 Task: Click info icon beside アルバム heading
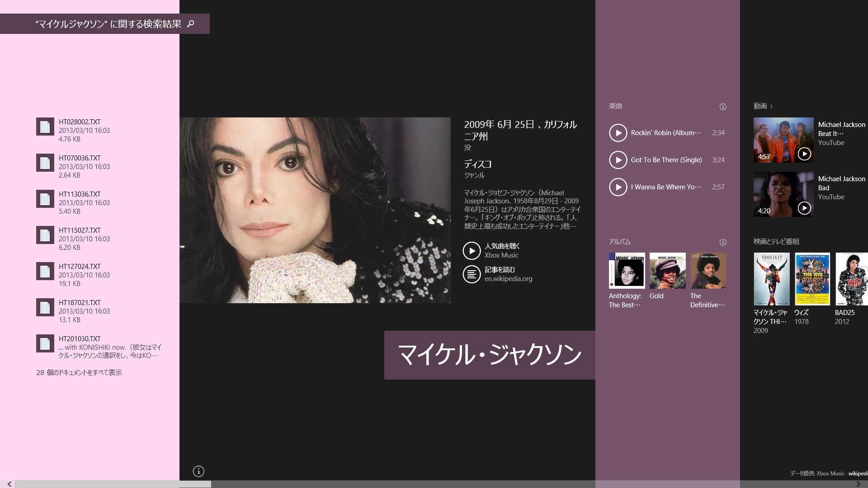(x=723, y=242)
